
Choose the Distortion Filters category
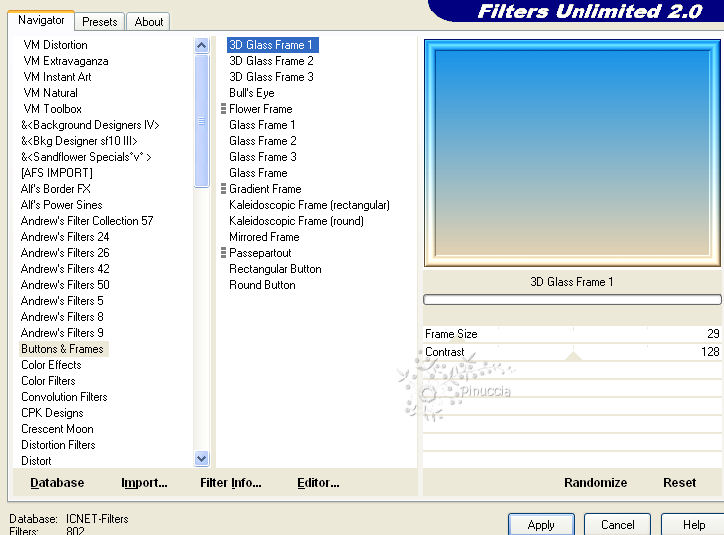[58, 445]
